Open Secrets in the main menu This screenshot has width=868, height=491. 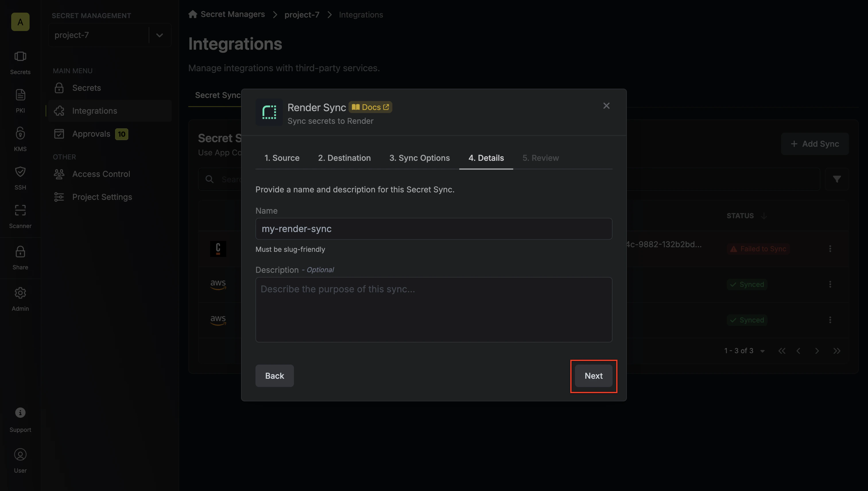point(110,88)
